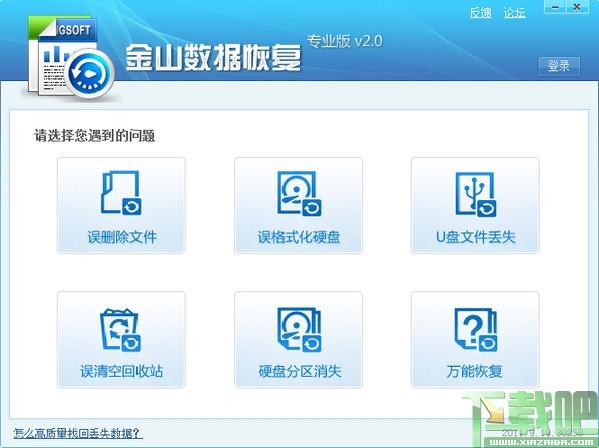The height and width of the screenshot is (448, 599).
Task: Click the disk icon for 硬盘分区消失
Action: [299, 330]
